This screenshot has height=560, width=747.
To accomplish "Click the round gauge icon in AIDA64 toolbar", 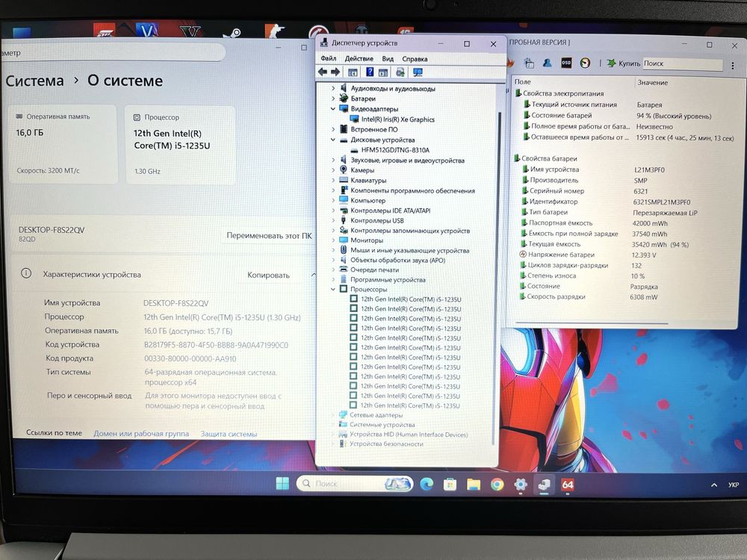I will (x=585, y=63).
